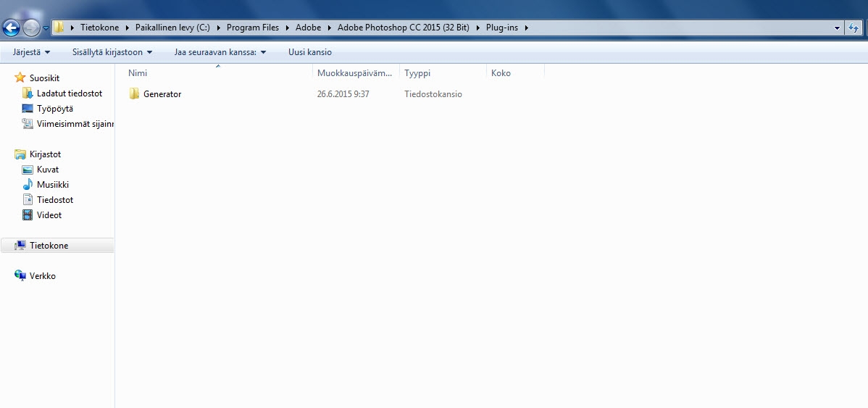Viewport: 868px width, 408px height.
Task: Select the Työpöytä desktop icon
Action: tap(28, 109)
